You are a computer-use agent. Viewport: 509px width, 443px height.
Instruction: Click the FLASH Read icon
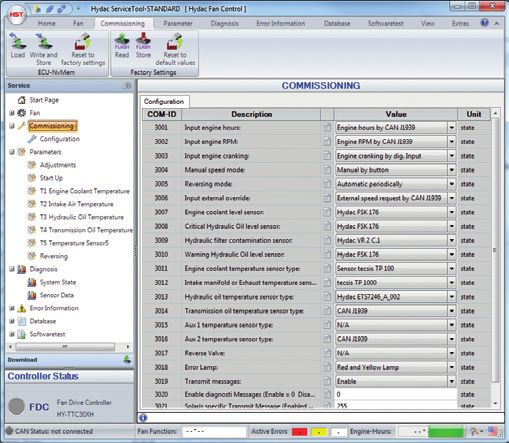click(122, 41)
